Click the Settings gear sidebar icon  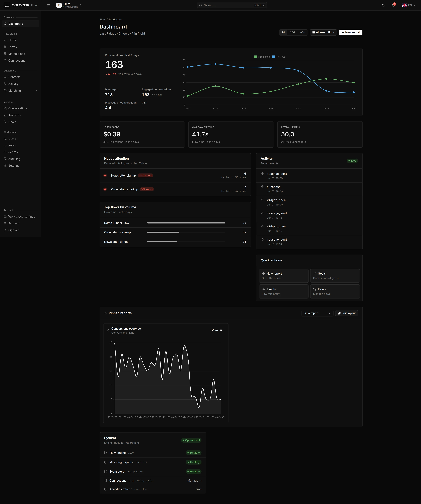[x=5, y=166]
